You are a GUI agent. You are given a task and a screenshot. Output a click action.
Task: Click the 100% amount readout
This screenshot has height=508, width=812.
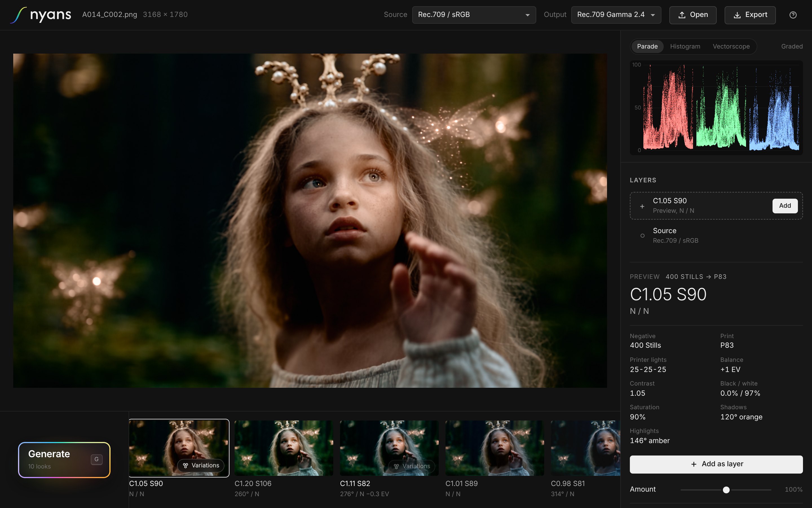click(794, 490)
